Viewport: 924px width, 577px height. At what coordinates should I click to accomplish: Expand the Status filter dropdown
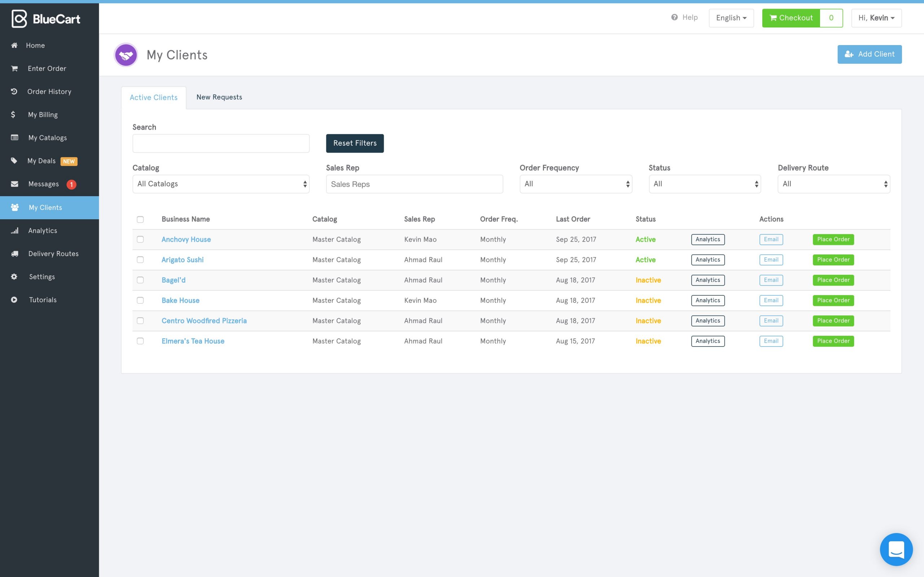[x=705, y=184]
